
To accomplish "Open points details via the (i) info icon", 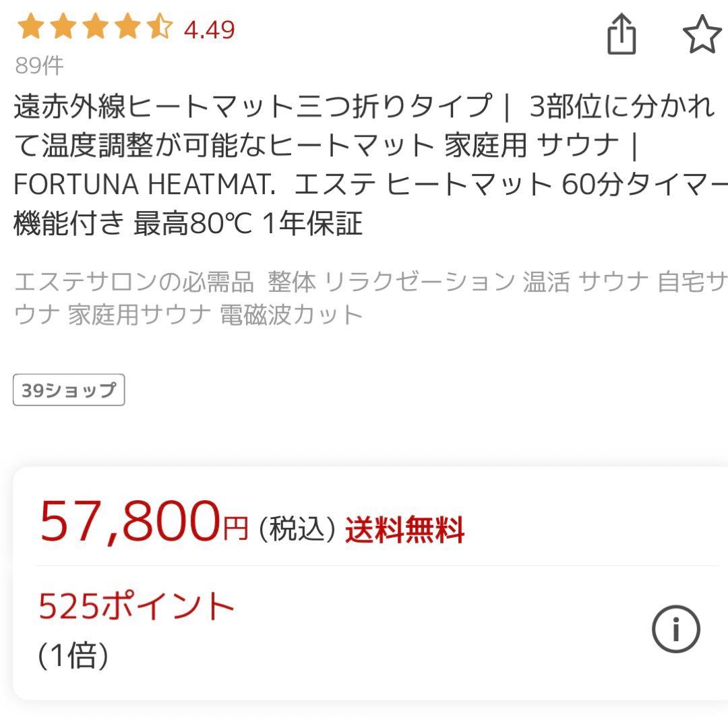I will pos(677,630).
